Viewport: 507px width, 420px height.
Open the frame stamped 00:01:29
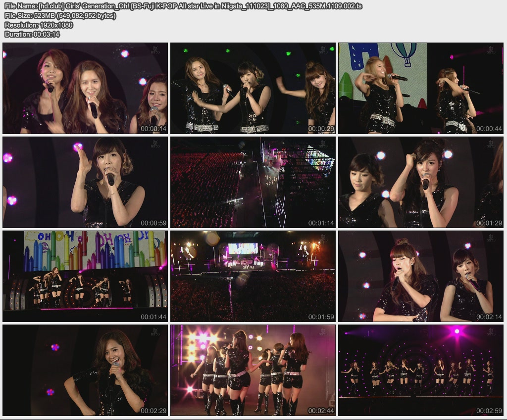421,182
